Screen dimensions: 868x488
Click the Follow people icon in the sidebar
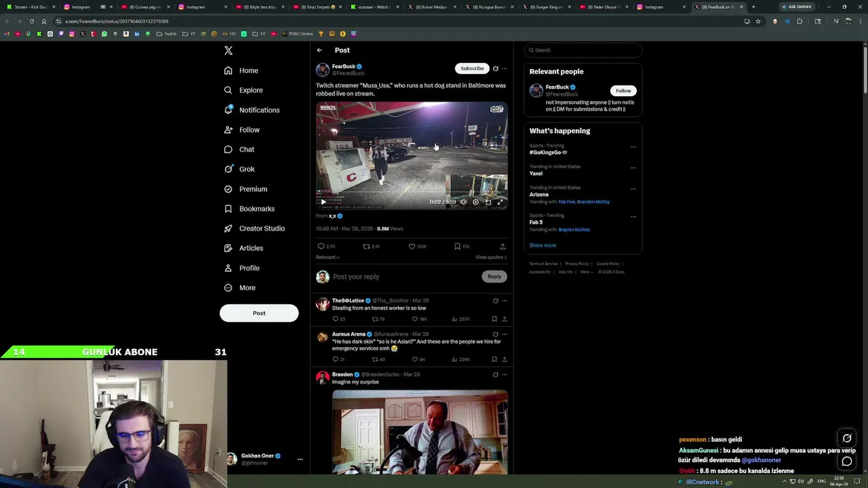tap(228, 129)
